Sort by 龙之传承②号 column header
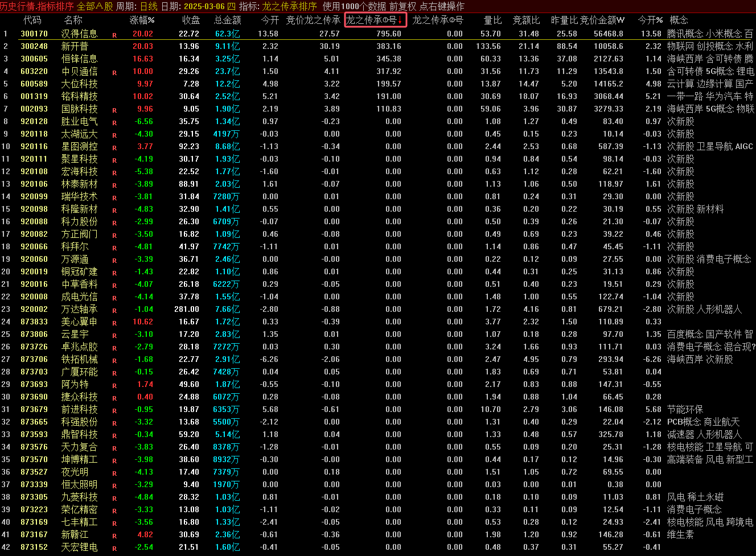756x556 pixels. pos(438,20)
